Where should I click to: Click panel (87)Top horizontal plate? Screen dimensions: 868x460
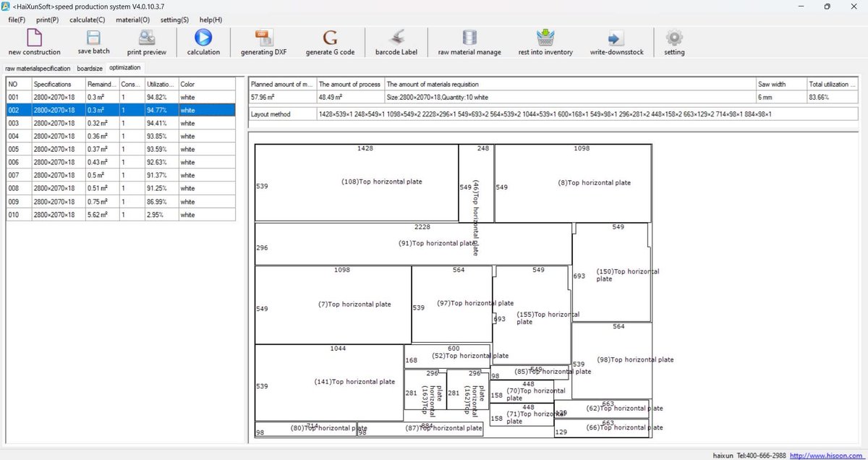[x=420, y=429]
